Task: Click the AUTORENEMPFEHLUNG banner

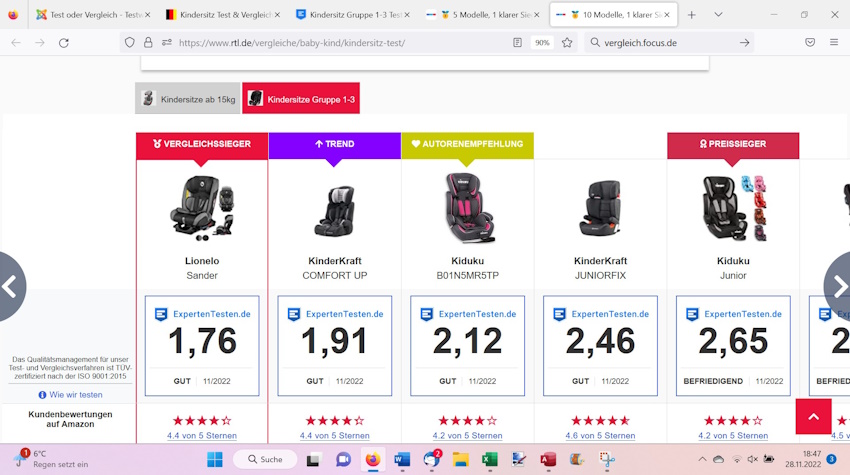Action: (467, 144)
